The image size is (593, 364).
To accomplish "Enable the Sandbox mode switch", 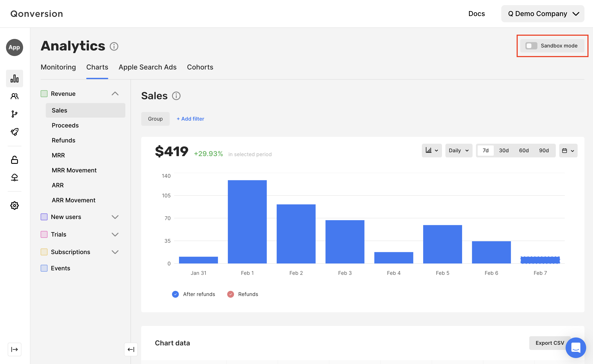I will pyautogui.click(x=531, y=46).
